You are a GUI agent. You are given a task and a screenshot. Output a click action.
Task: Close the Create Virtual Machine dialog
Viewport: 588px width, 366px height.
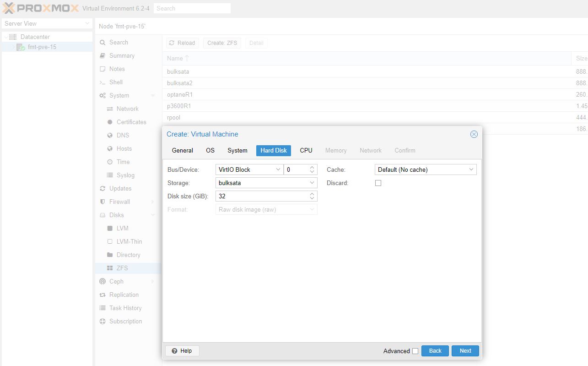(474, 134)
